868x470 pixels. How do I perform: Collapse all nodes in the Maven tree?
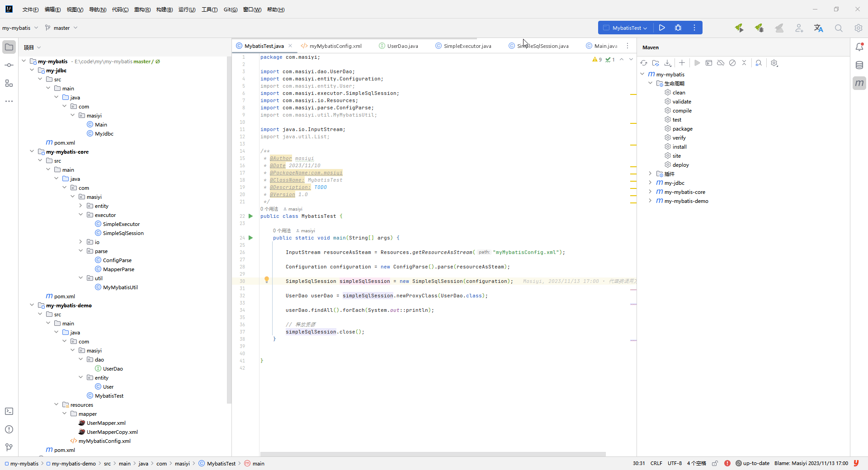coord(744,63)
